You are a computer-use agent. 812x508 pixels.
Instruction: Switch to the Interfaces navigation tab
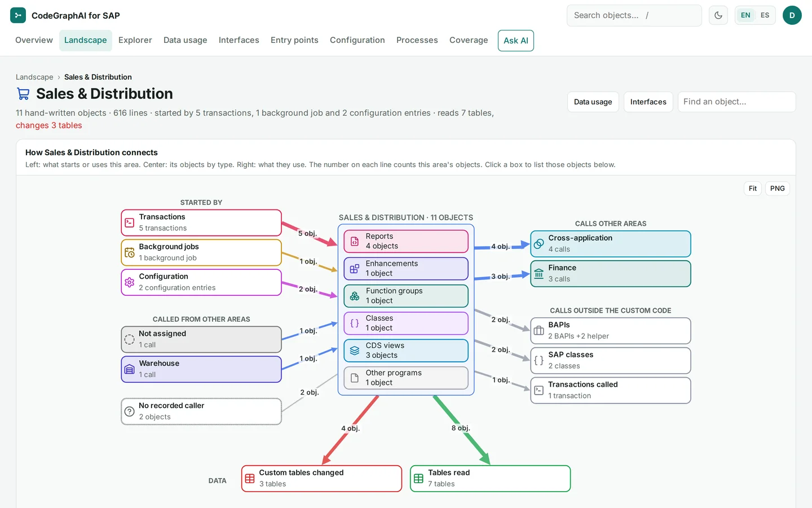tap(239, 40)
